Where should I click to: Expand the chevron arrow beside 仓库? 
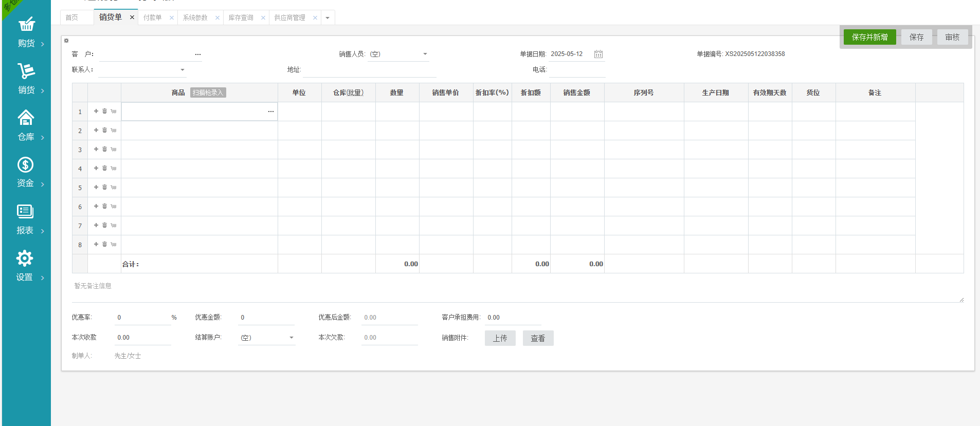click(x=42, y=138)
